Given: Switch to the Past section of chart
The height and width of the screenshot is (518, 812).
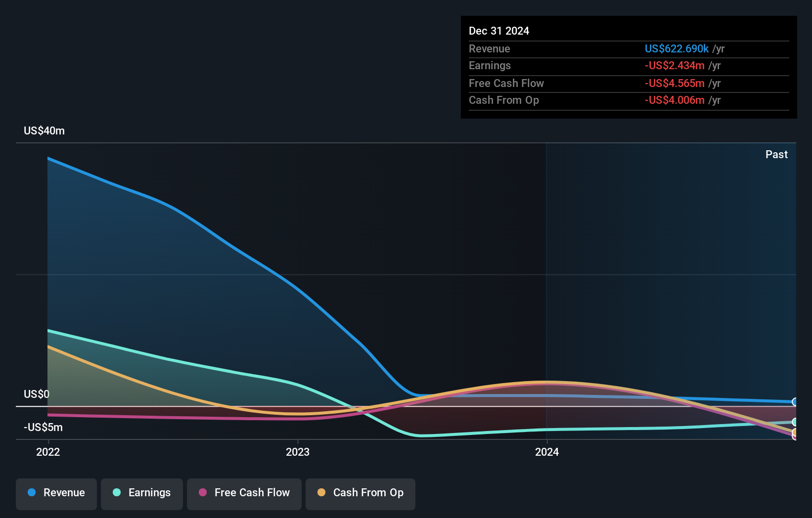Looking at the screenshot, I should pos(776,154).
